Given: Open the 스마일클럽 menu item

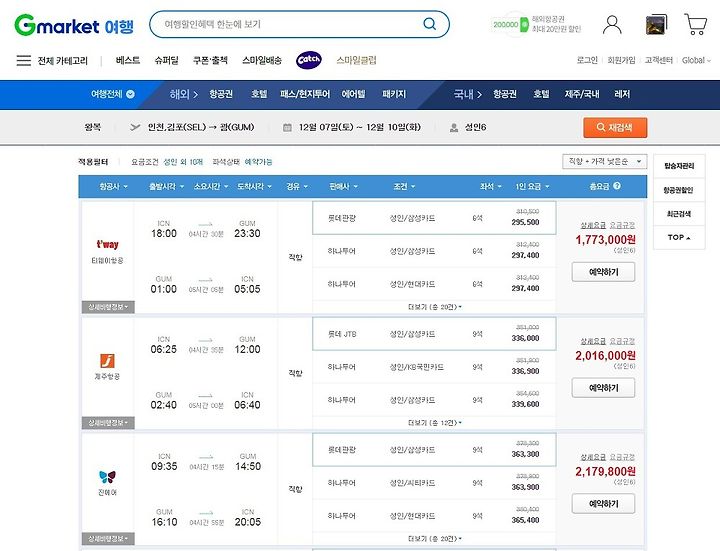Looking at the screenshot, I should pos(356,60).
